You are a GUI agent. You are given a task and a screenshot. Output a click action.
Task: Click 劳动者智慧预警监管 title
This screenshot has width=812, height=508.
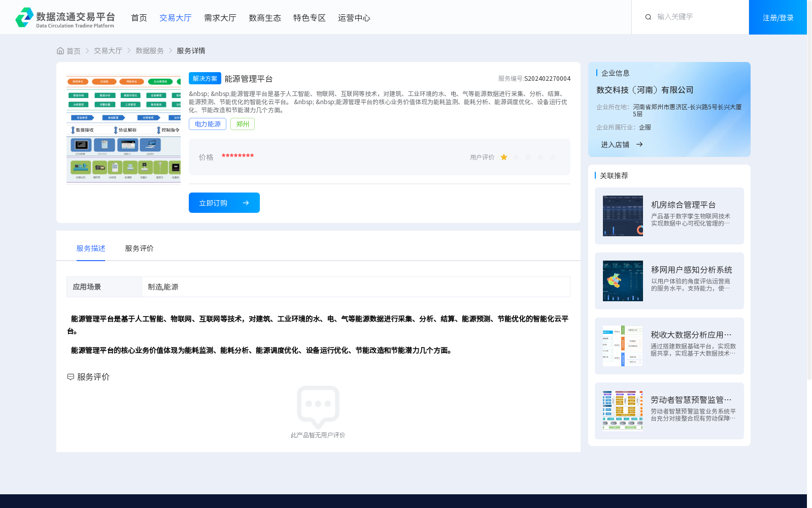(x=691, y=400)
